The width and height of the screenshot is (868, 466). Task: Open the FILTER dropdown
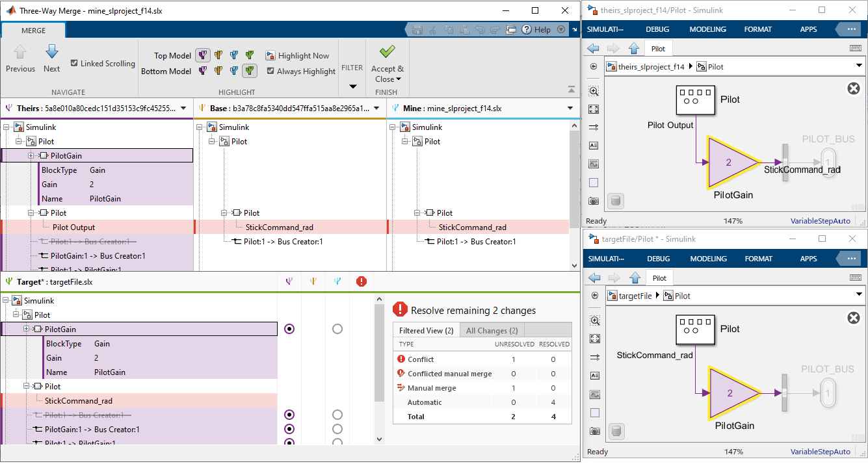[352, 86]
